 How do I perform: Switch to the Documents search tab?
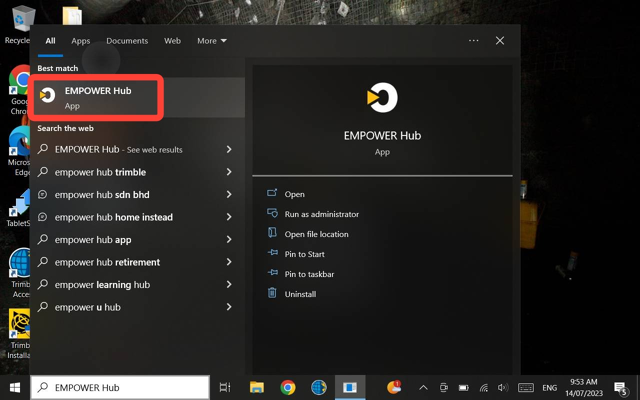pyautogui.click(x=127, y=41)
